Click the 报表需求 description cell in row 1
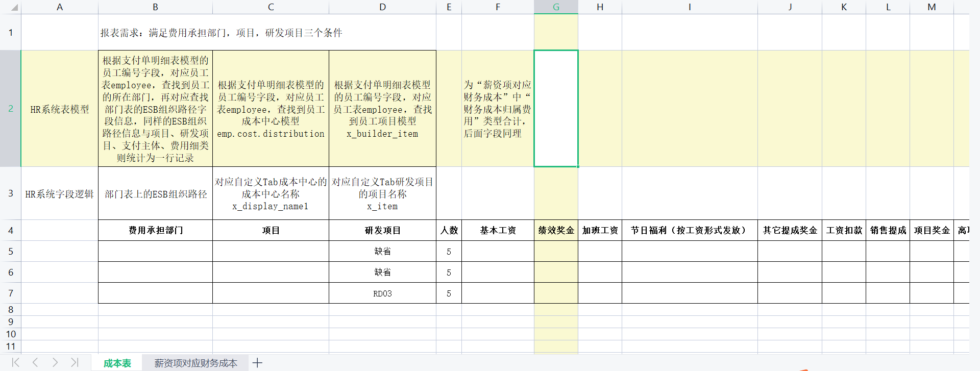980x371 pixels. click(x=221, y=33)
